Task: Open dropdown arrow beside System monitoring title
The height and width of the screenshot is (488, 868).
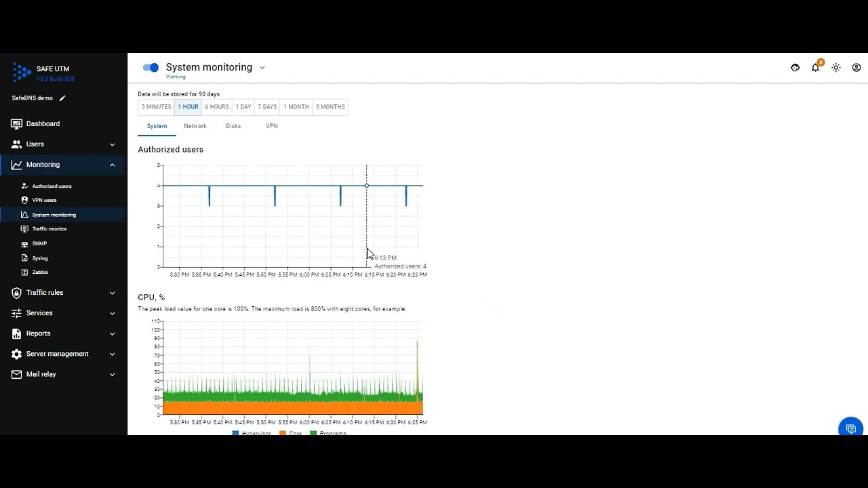Action: coord(262,68)
